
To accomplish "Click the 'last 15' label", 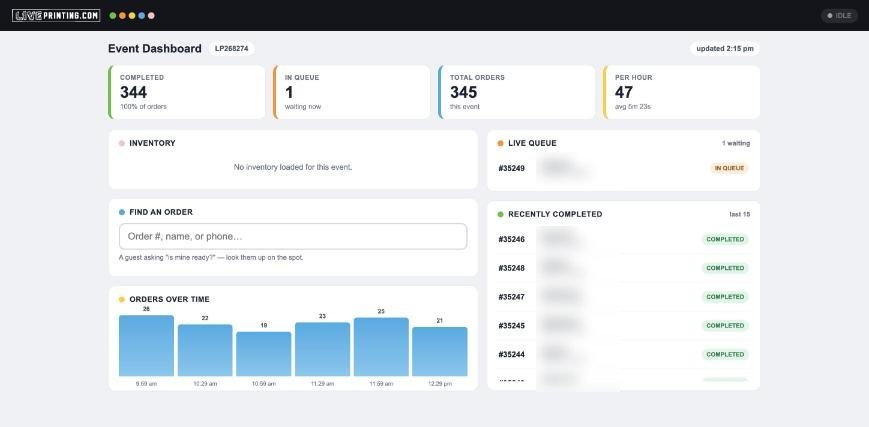I will click(x=740, y=214).
